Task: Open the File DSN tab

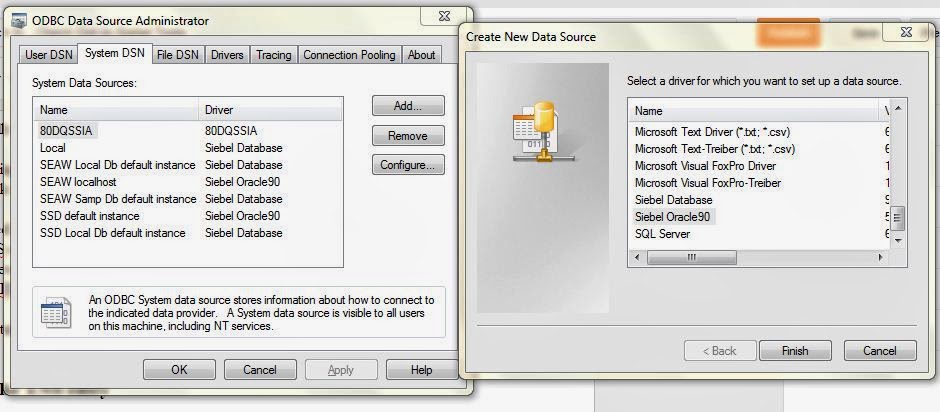Action: click(178, 55)
